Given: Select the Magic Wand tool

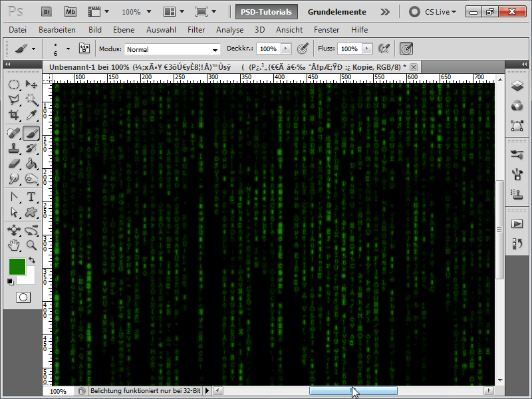Looking at the screenshot, I should [x=31, y=99].
